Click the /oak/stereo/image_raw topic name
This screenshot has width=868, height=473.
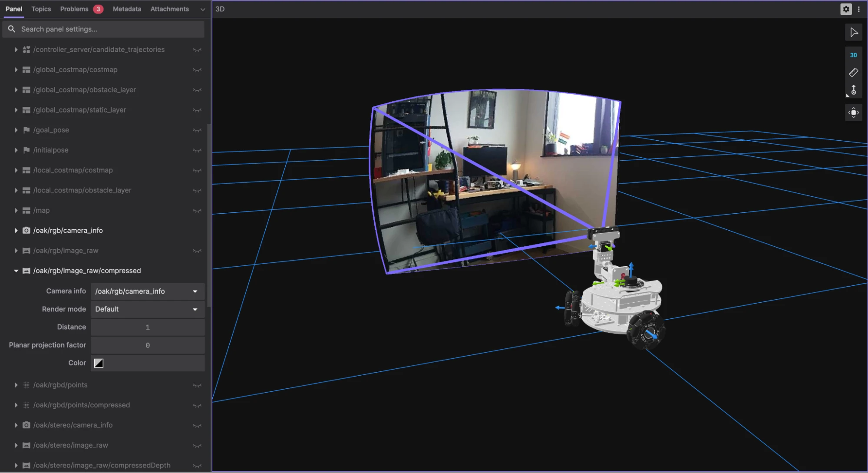71,445
